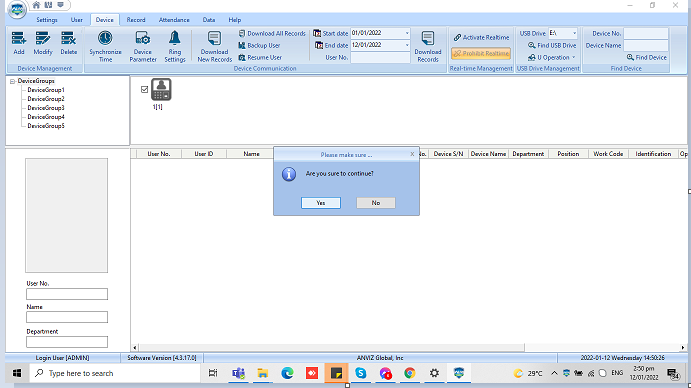
Task: Uncheck the device 1[1] checkbox
Action: [x=144, y=90]
